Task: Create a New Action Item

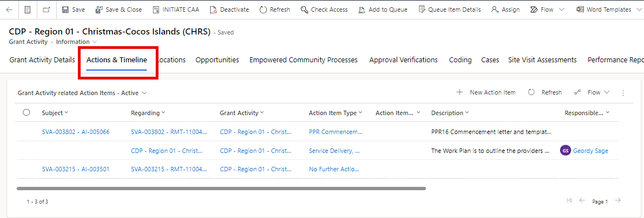Action: pyautogui.click(x=486, y=92)
